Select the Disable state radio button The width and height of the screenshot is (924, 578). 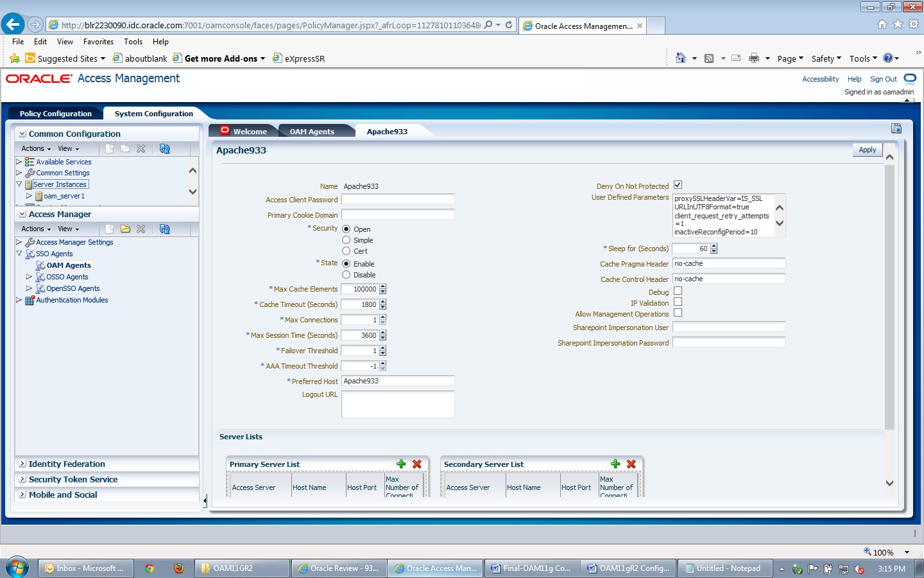click(346, 275)
